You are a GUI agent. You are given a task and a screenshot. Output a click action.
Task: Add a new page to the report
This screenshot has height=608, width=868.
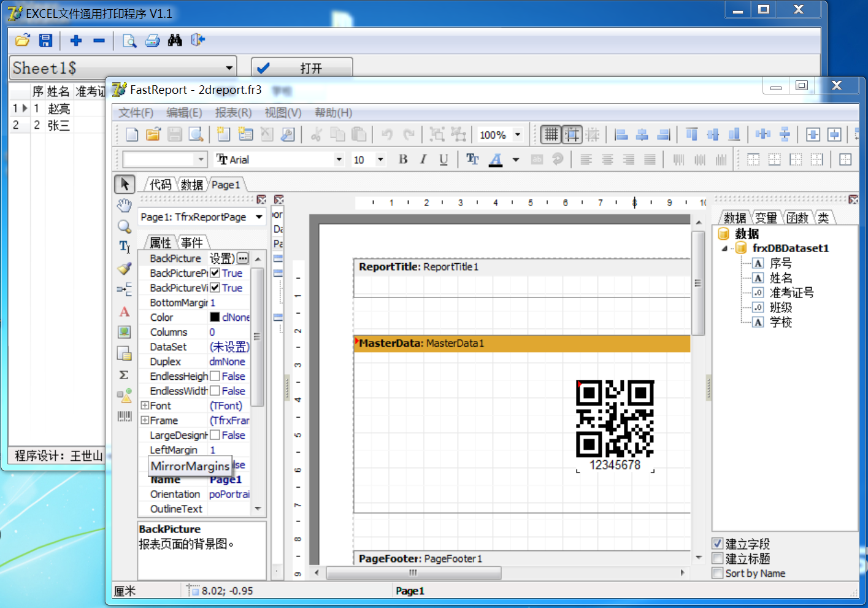tap(224, 134)
